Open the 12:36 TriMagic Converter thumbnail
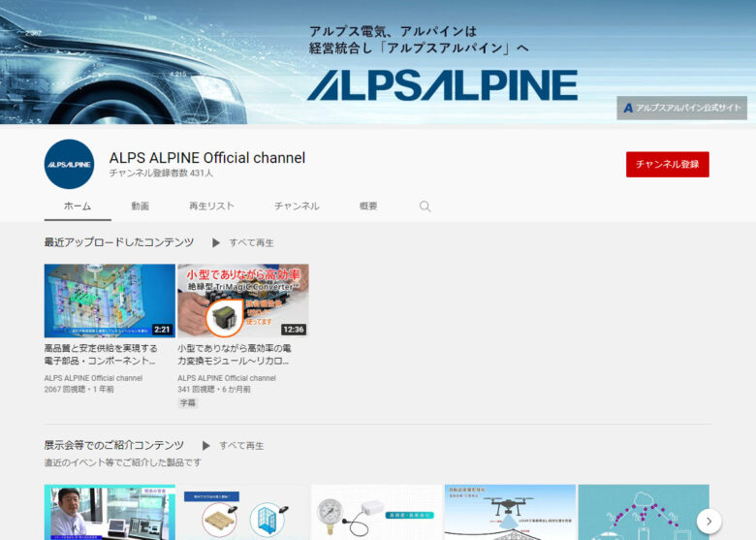Image resolution: width=756 pixels, height=540 pixels. (243, 301)
